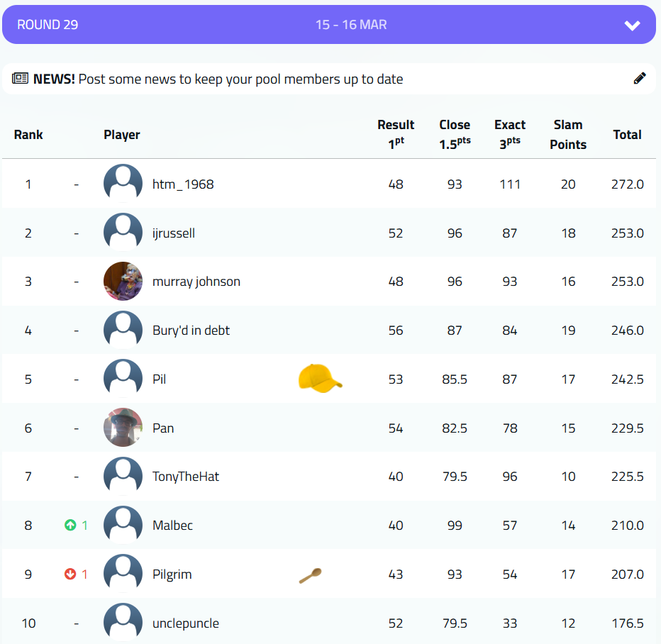Image resolution: width=661 pixels, height=644 pixels.
Task: Sort by the Slam Points column header
Action: [x=568, y=135]
